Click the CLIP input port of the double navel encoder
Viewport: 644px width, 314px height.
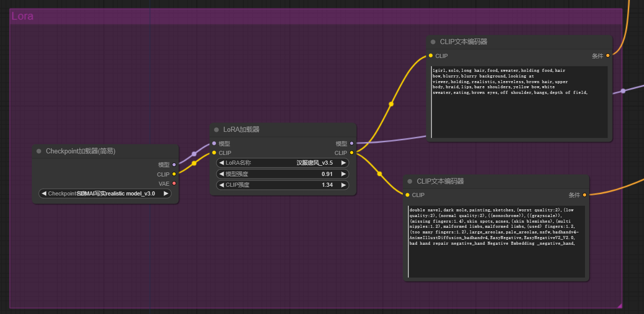point(407,195)
